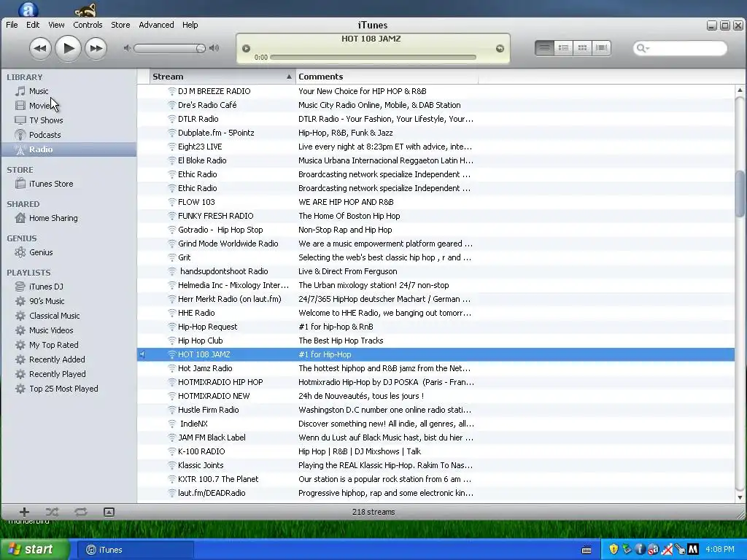Viewport: 747px width, 560px height.
Task: Click the arrow icon at right of display
Action: [x=500, y=48]
